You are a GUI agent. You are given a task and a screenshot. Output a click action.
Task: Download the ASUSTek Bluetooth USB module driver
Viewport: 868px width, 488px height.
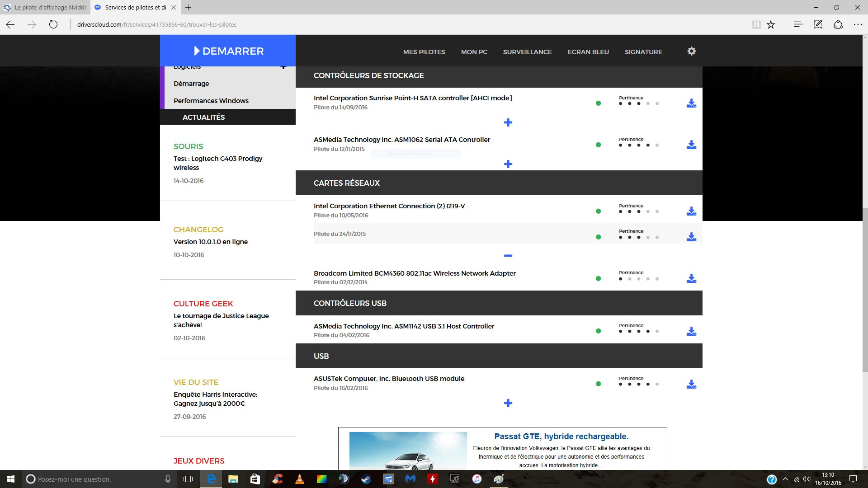click(x=691, y=385)
